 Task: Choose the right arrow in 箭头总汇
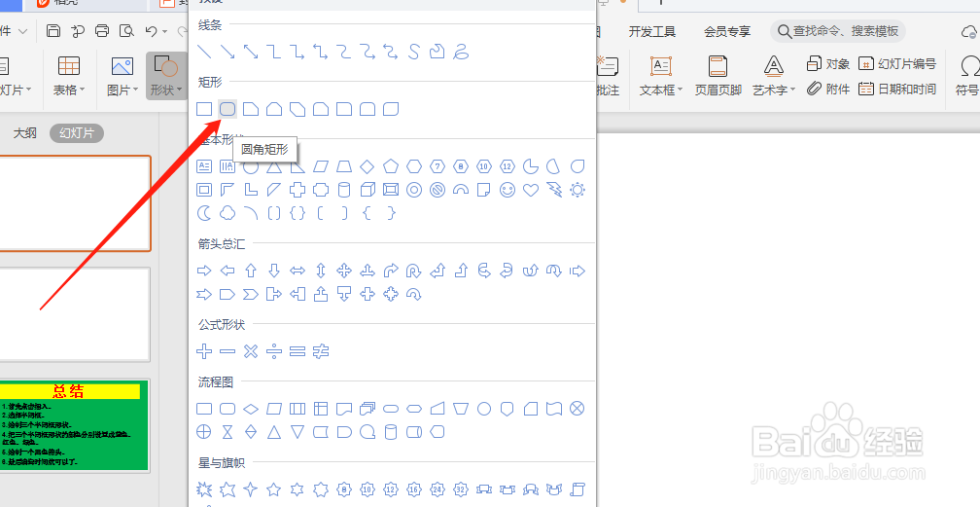click(204, 271)
